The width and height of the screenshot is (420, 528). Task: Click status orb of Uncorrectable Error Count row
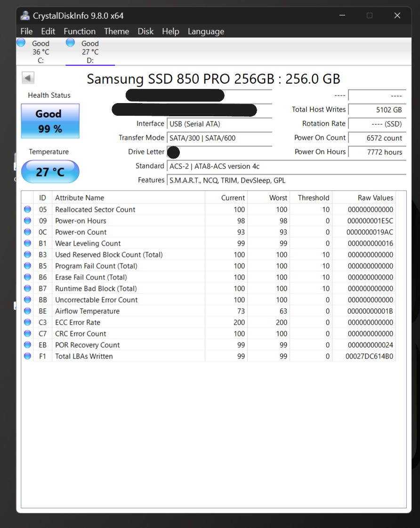pos(28,299)
